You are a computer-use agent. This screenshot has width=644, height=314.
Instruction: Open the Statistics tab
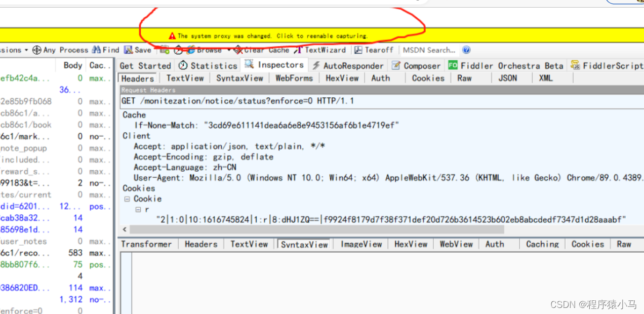[x=208, y=65]
